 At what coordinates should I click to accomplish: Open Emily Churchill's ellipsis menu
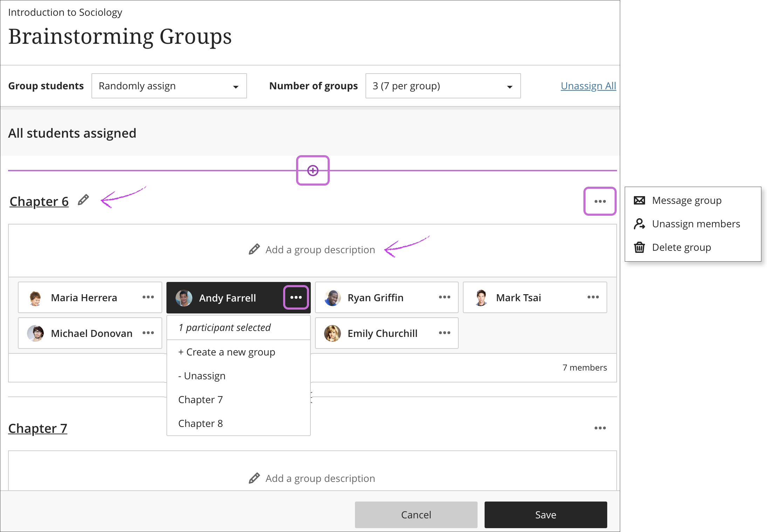444,333
